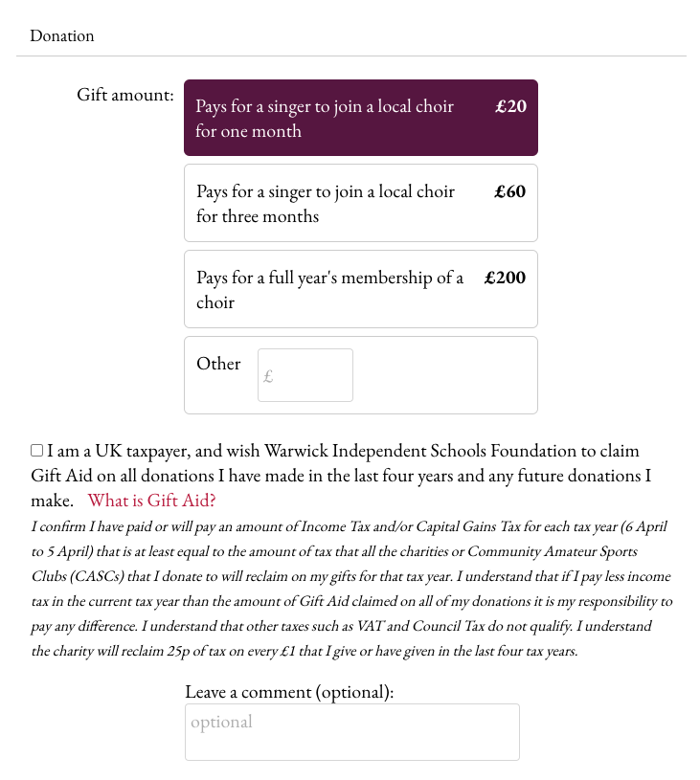The image size is (700, 780).
Task: Click the 'Leave a comment (optional):' label
Action: pyautogui.click(x=289, y=692)
